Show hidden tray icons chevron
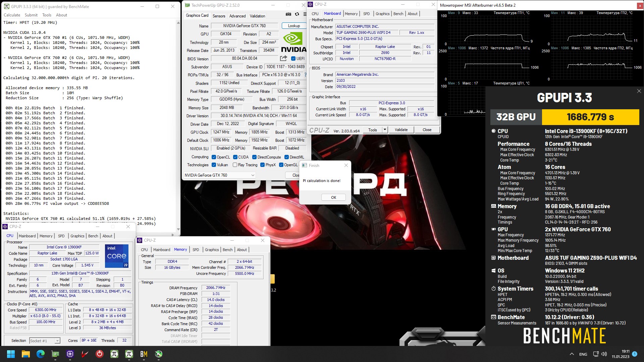This screenshot has height=362, width=644. coord(572,354)
